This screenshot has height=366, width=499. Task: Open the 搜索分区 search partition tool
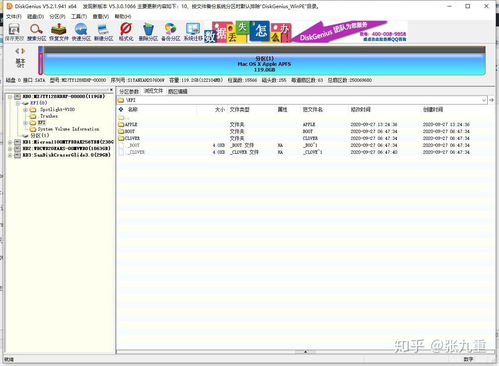click(x=36, y=32)
